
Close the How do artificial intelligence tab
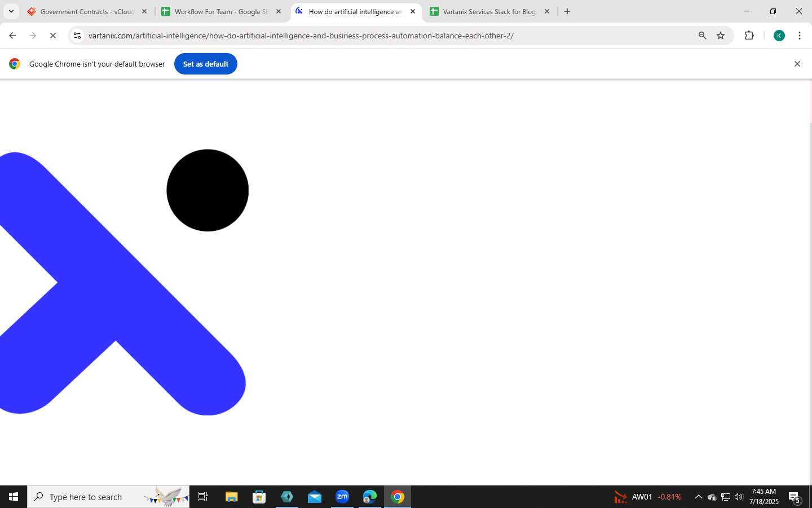[413, 11]
